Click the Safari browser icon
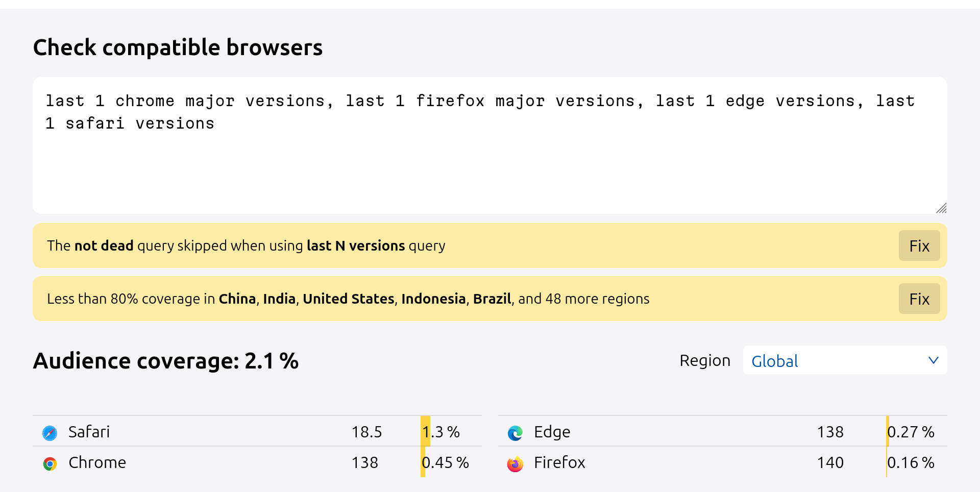 coord(50,433)
